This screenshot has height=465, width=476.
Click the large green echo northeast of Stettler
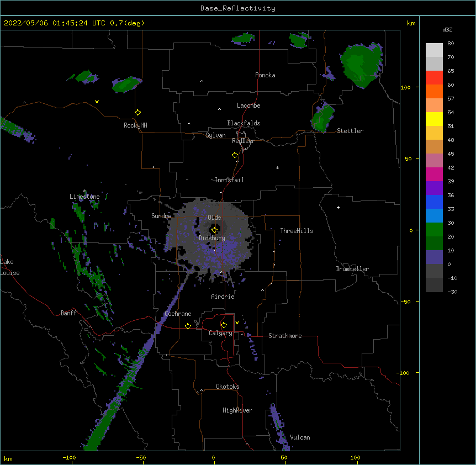pyautogui.click(x=361, y=65)
